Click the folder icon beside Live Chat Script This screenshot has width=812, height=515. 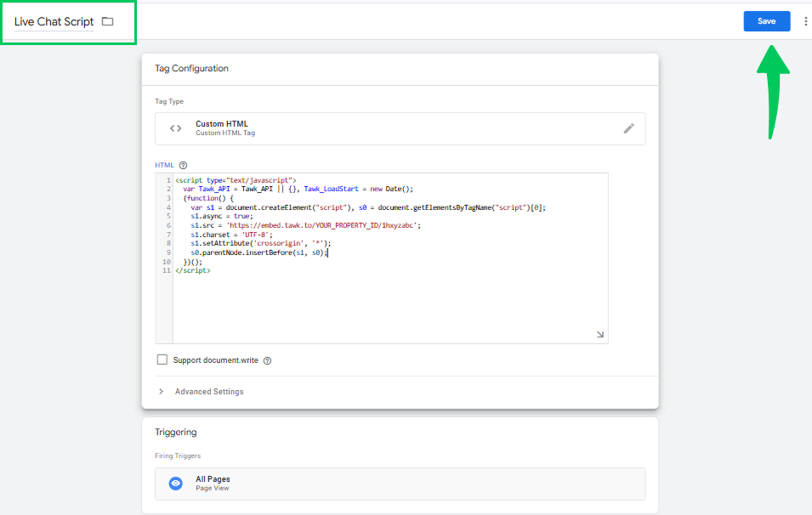point(107,21)
